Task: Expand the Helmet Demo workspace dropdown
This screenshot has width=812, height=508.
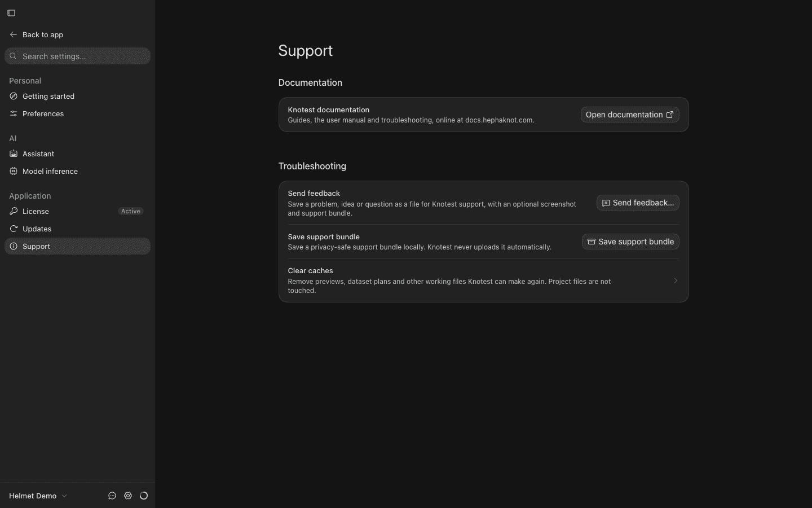Action: [38, 496]
